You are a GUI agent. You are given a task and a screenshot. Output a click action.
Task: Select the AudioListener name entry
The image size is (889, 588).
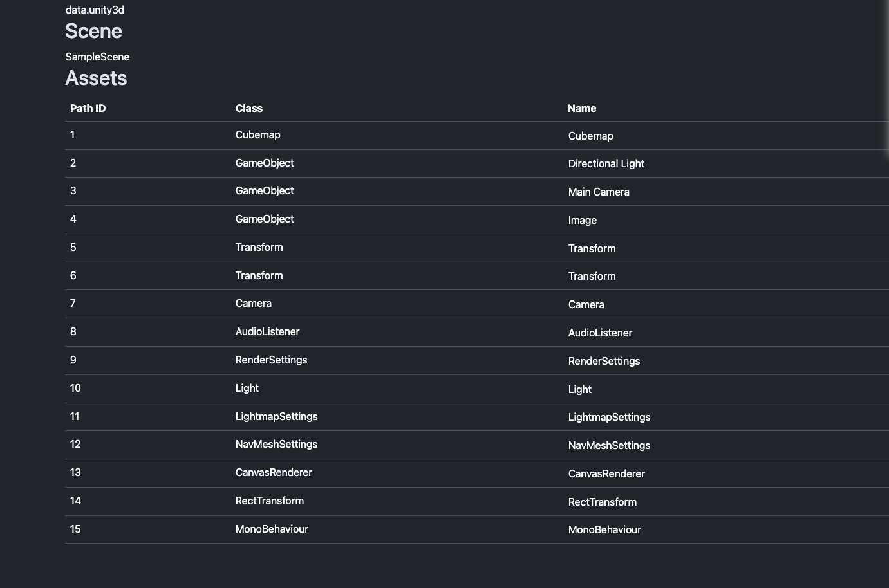point(600,333)
